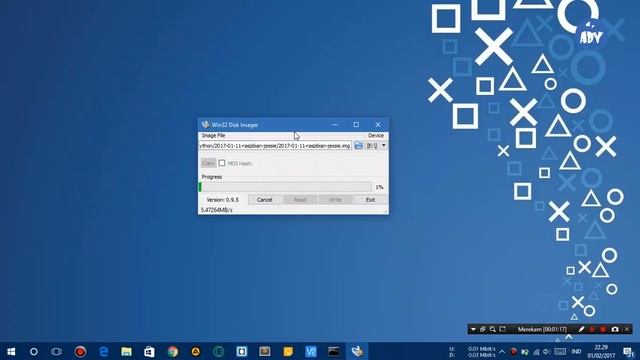The width and height of the screenshot is (640, 360).
Task: Close the Merekam recording toolbar
Action: coord(627,329)
